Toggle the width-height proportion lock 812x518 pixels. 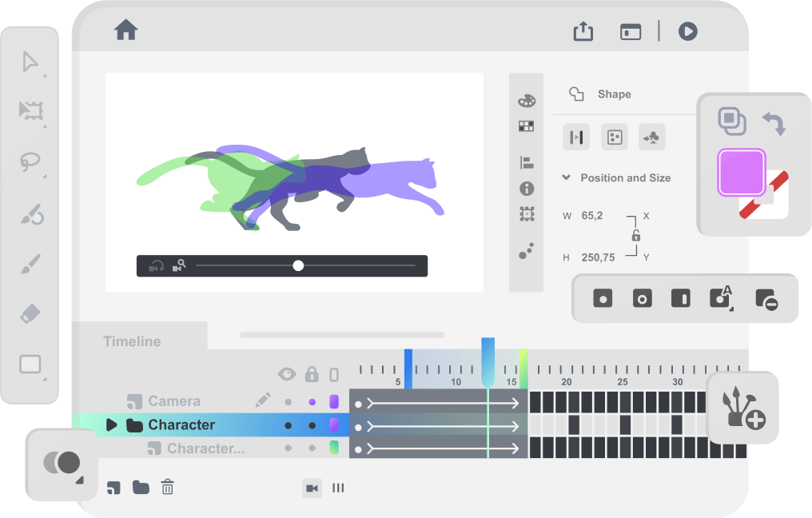(x=636, y=236)
